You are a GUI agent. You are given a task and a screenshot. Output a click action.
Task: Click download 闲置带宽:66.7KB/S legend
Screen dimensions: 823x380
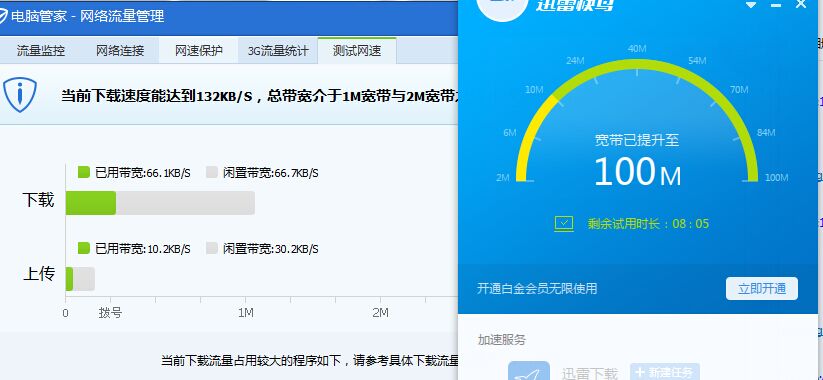[x=262, y=173]
